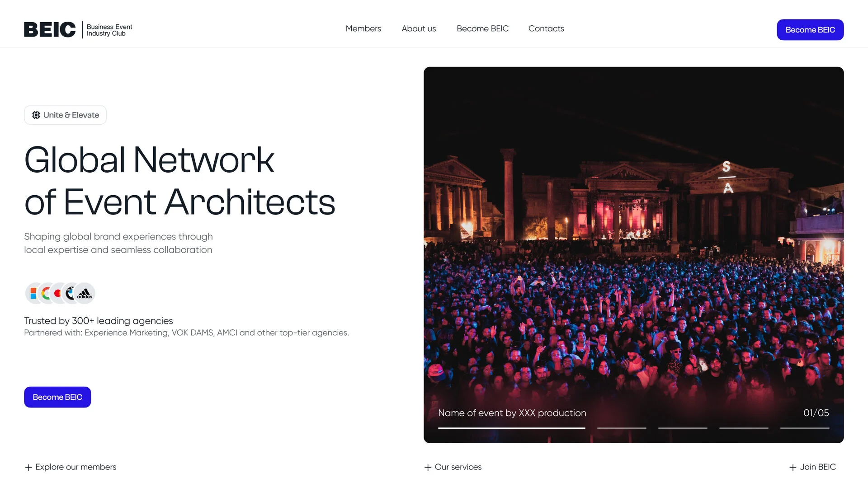Click the Unite & Elevate badge text

71,115
